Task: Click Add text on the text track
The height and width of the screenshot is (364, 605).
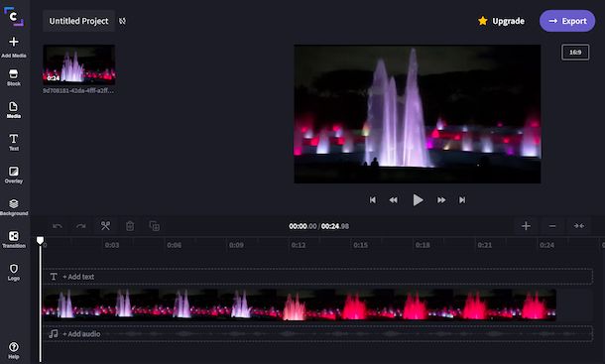Action: pos(78,277)
